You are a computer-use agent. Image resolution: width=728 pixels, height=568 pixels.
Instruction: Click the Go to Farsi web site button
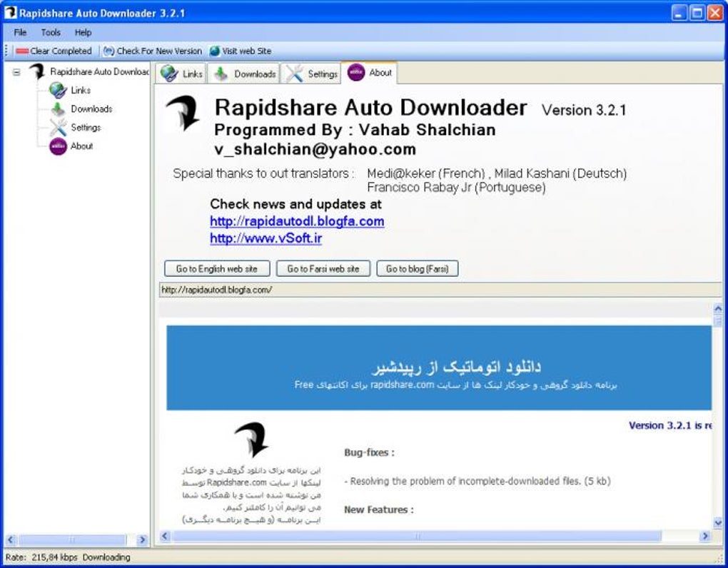323,269
